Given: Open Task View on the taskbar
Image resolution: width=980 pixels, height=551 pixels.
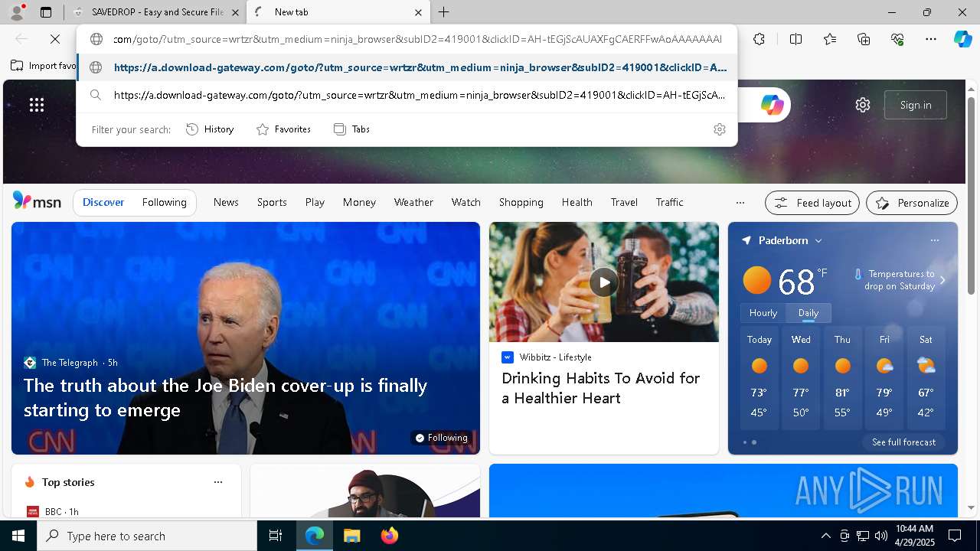Looking at the screenshot, I should coord(276,536).
